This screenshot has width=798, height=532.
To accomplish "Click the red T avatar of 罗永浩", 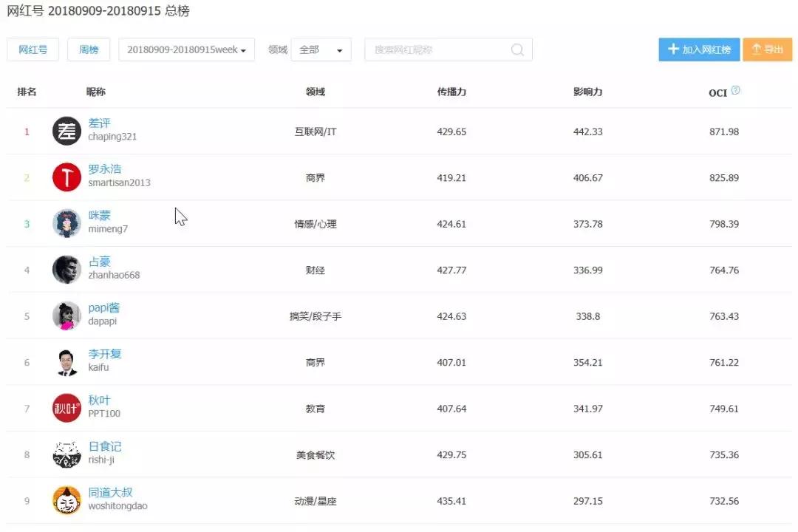I will pyautogui.click(x=66, y=177).
